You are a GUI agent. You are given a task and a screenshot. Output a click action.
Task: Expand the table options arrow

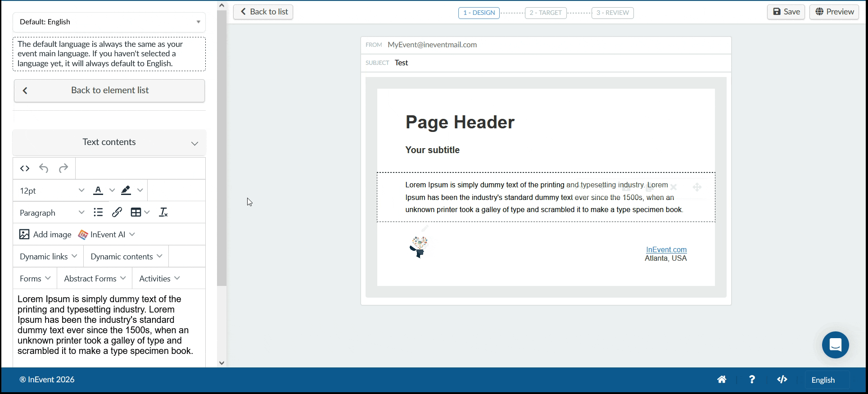pos(147,213)
